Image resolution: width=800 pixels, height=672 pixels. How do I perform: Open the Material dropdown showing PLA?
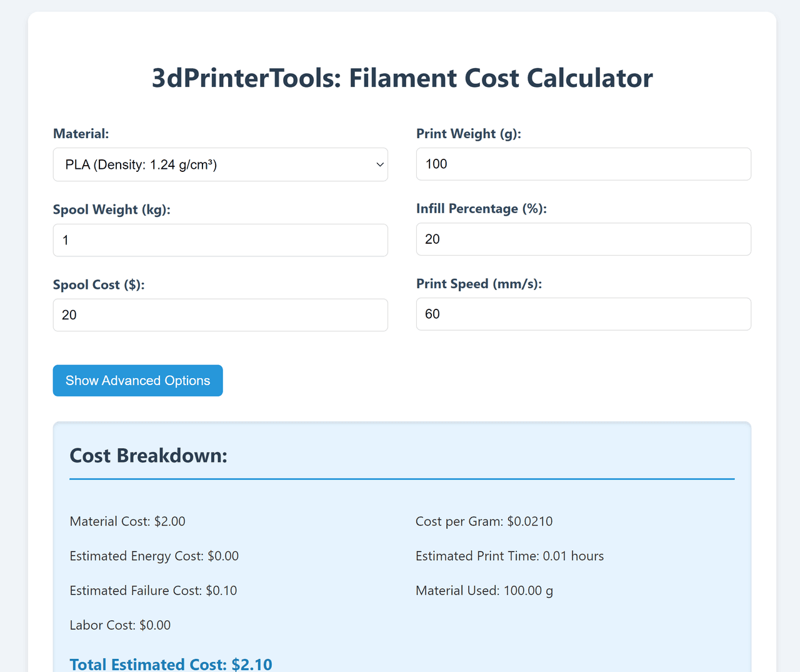[220, 164]
